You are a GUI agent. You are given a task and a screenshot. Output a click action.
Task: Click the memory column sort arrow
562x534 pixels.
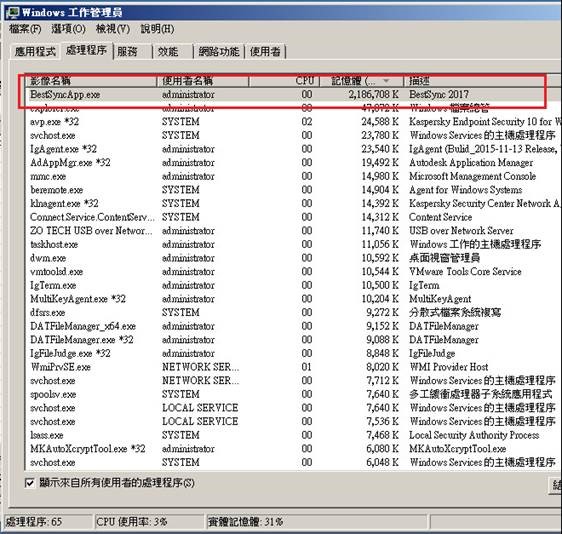(386, 81)
